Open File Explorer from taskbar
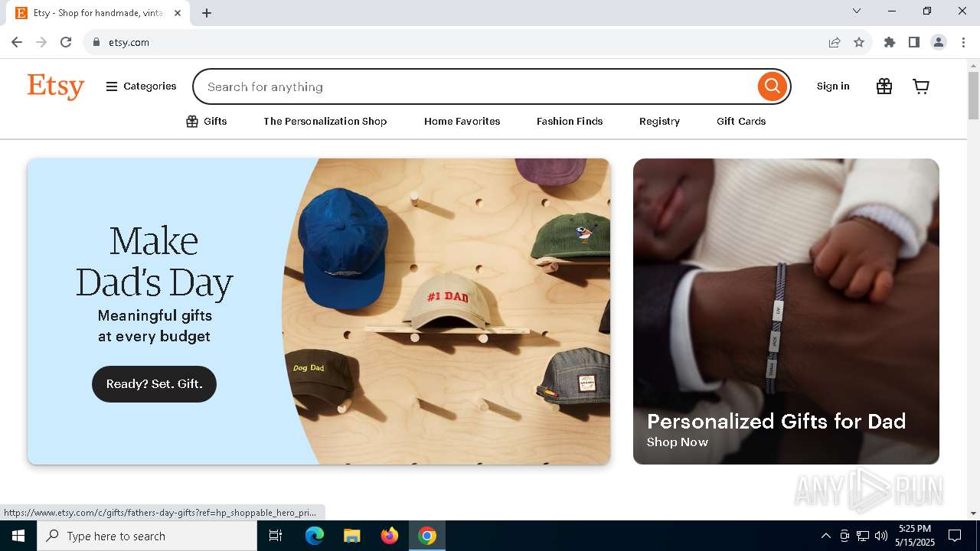Screen dimensions: 980x551 point(352,536)
